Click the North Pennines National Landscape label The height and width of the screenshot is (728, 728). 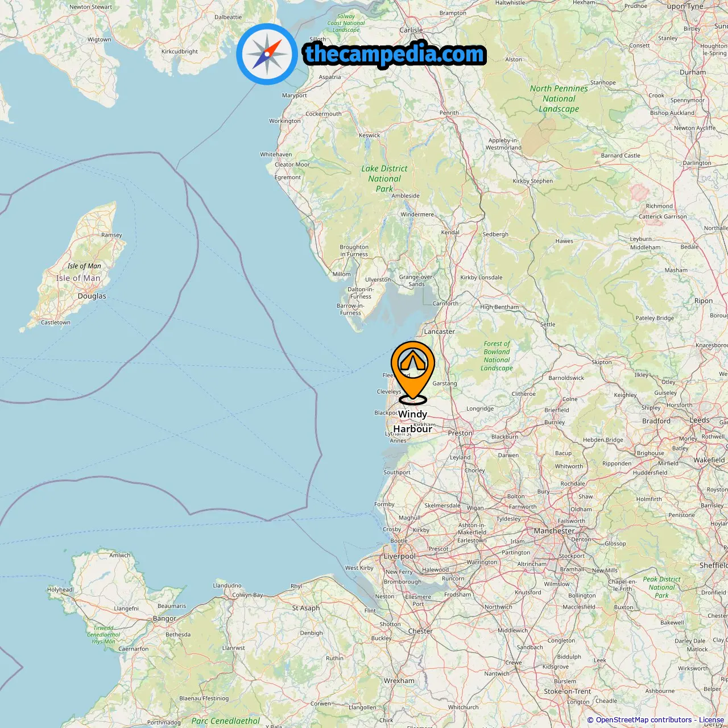(559, 98)
